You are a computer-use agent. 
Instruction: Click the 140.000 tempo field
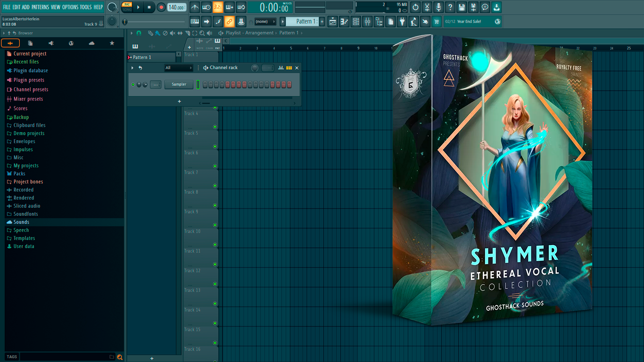coord(177,7)
